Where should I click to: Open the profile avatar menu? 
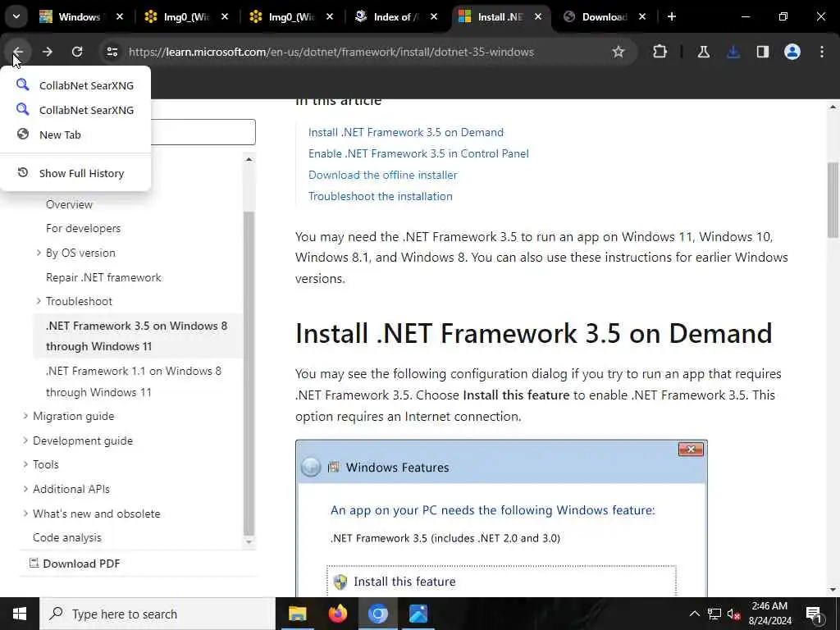792,52
